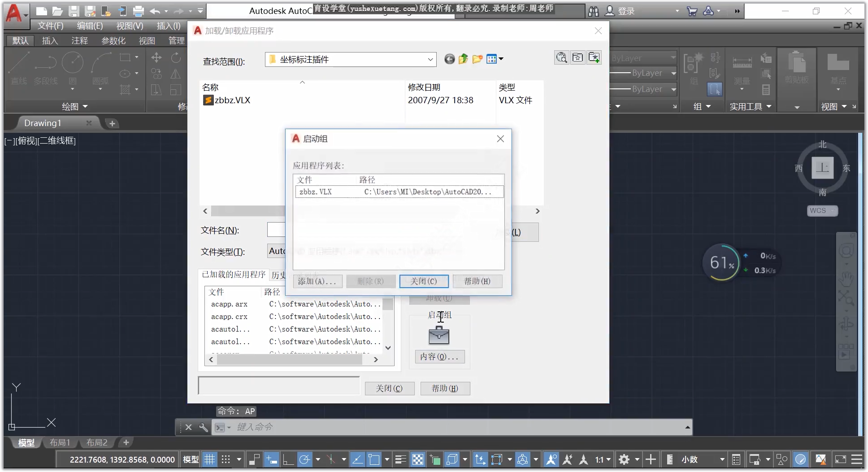This screenshot has height=472, width=868.
Task: Select the Circle (圆) tool in the ribbon
Action: pyautogui.click(x=73, y=68)
